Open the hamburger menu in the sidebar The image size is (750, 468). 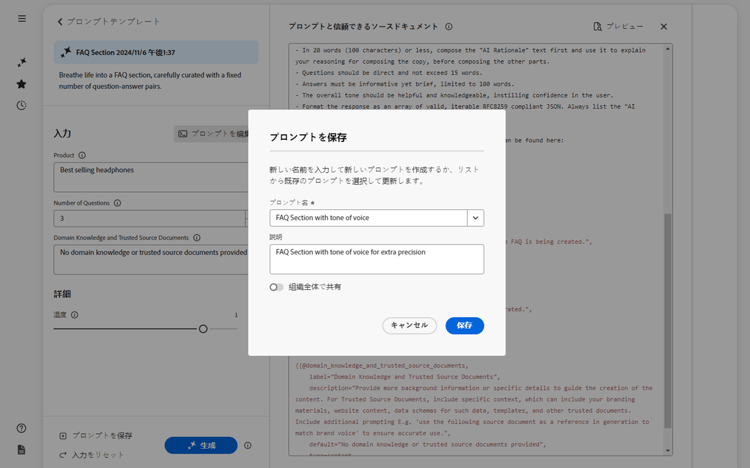click(22, 19)
